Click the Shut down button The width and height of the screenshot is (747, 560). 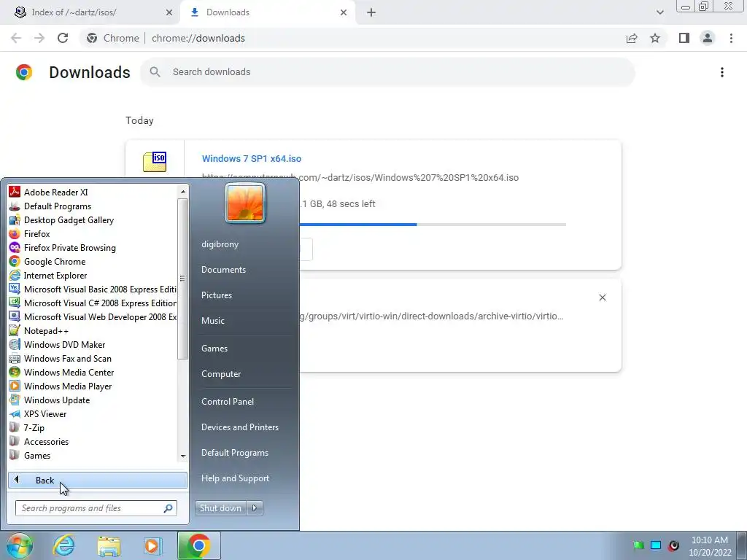pyautogui.click(x=221, y=508)
